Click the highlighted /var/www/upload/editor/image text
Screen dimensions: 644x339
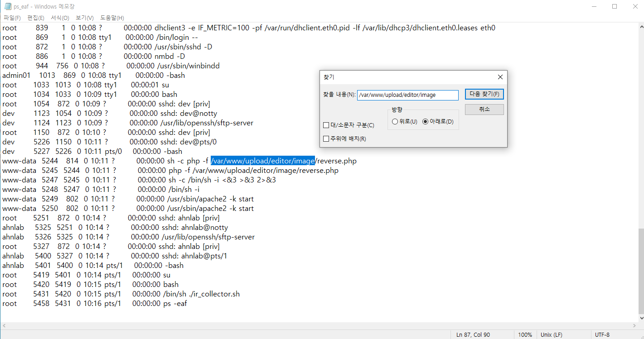click(x=263, y=161)
